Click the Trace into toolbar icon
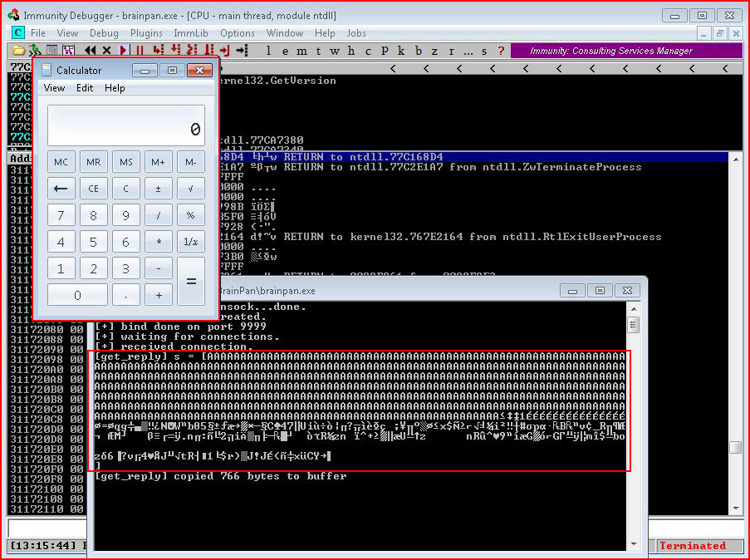The height and width of the screenshot is (560, 750). coord(192,50)
